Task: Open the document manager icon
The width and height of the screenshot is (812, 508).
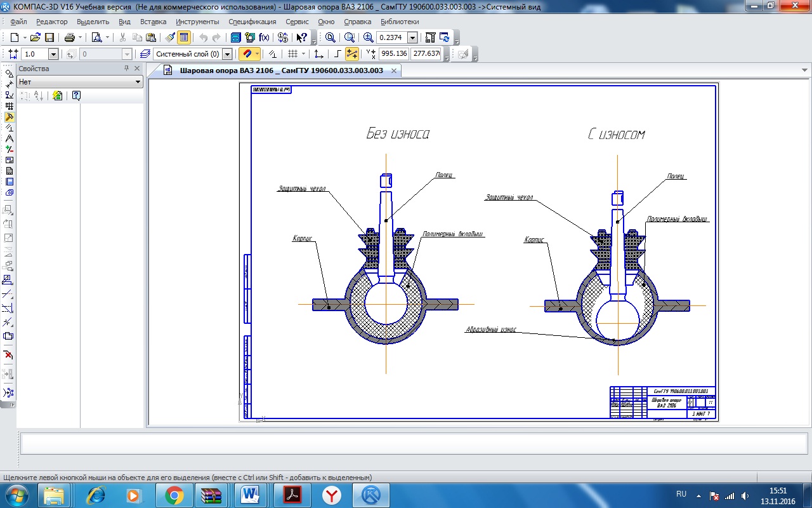Action: [x=235, y=37]
